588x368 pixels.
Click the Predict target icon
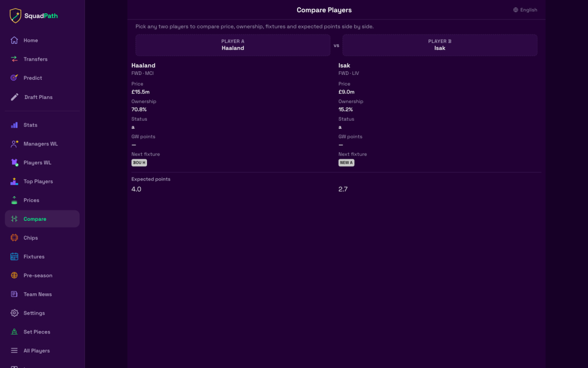tap(14, 78)
